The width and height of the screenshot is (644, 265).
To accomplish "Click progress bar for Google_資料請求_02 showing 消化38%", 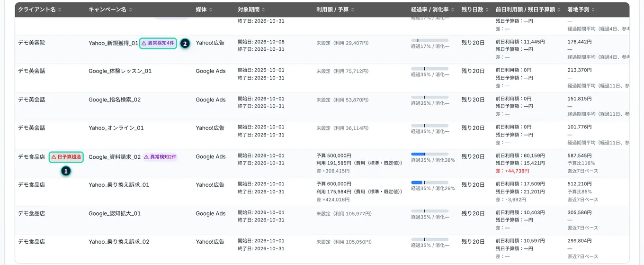I will pyautogui.click(x=429, y=154).
